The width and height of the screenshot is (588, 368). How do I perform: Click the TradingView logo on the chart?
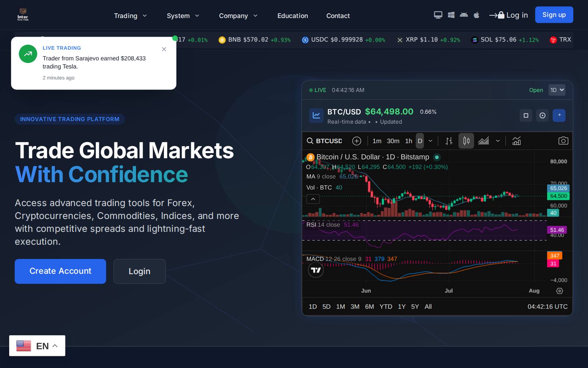pyautogui.click(x=316, y=270)
